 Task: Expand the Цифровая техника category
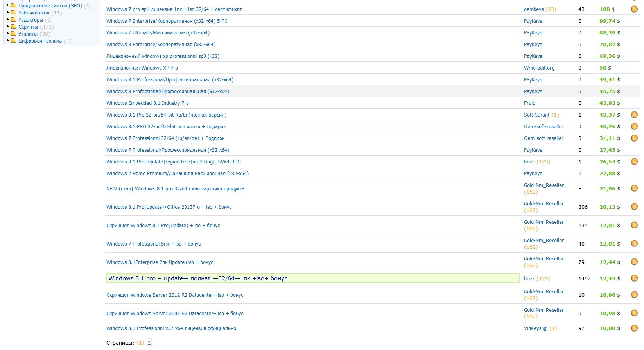click(x=7, y=41)
